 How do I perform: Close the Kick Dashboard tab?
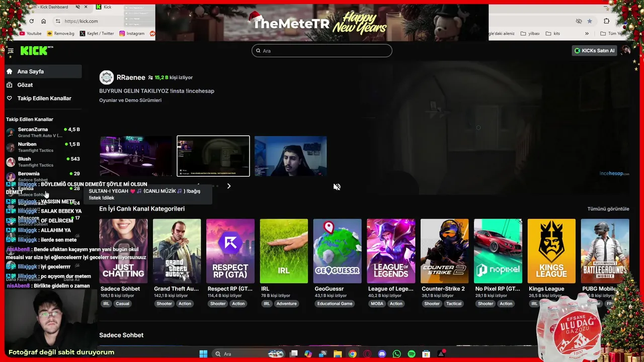click(86, 7)
